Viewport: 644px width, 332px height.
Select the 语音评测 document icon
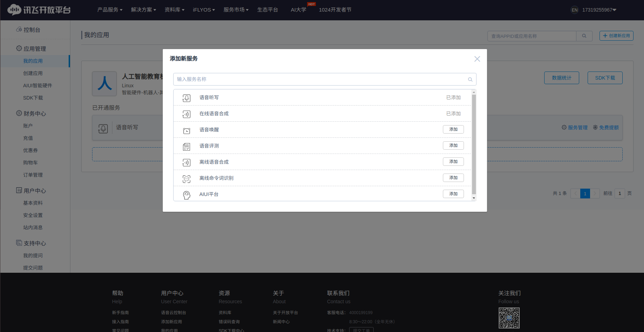(x=186, y=146)
